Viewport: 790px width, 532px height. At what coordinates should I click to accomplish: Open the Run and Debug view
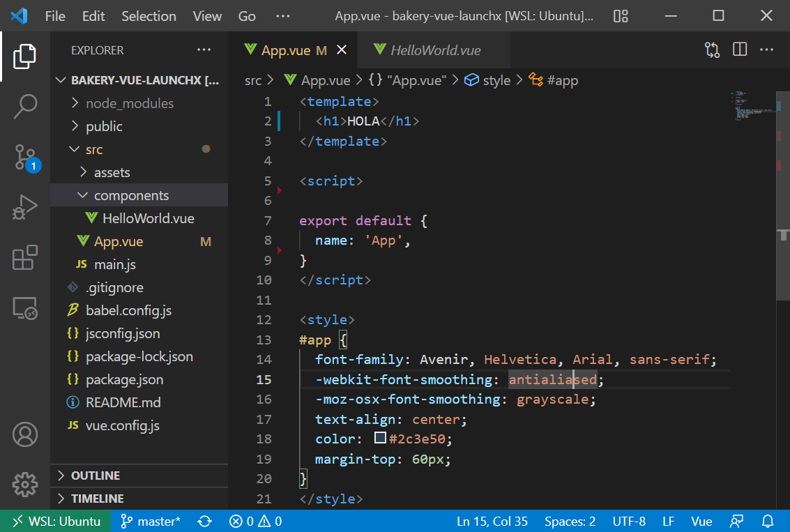tap(24, 208)
